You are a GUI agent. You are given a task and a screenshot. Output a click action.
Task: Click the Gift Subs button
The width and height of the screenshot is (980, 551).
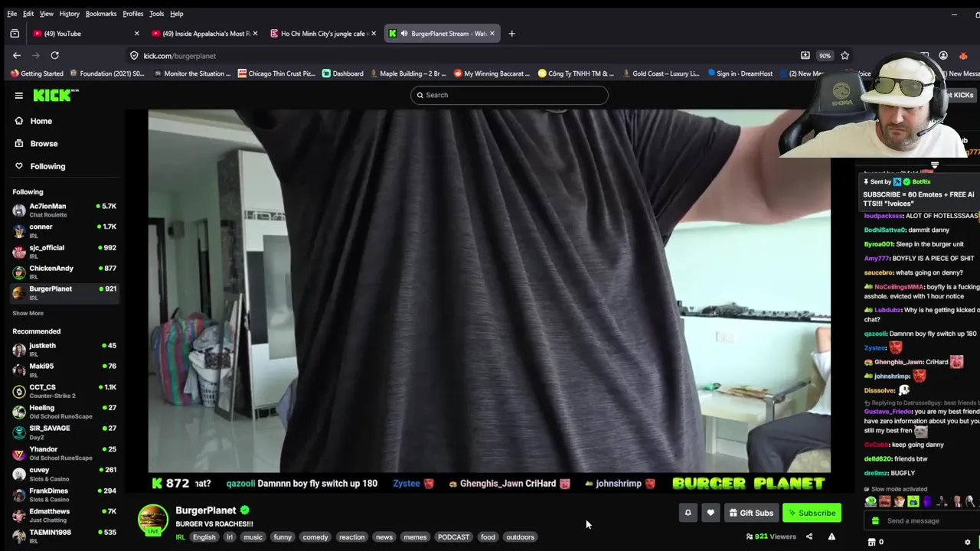(x=750, y=513)
